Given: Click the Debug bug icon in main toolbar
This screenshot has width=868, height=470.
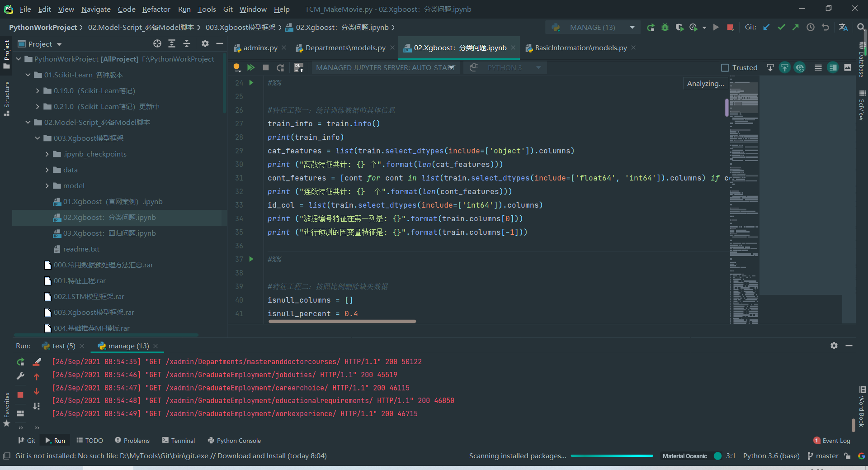Looking at the screenshot, I should click(x=665, y=28).
